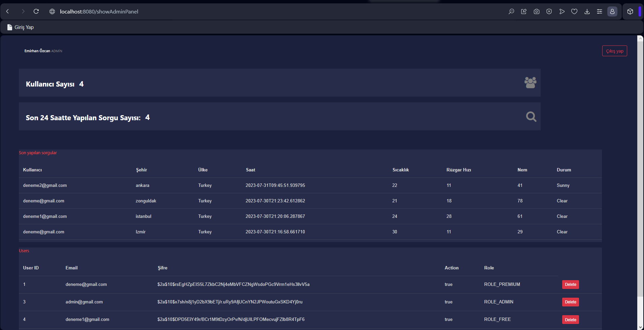Open the easy setup sliders icon

pos(600,11)
